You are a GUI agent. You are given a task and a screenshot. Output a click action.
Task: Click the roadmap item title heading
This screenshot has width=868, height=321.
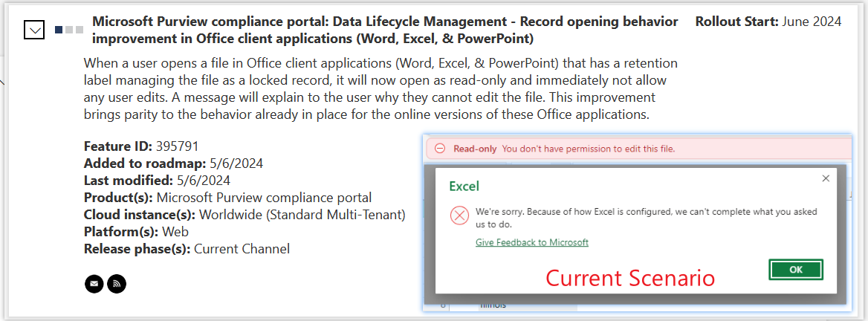(x=385, y=30)
